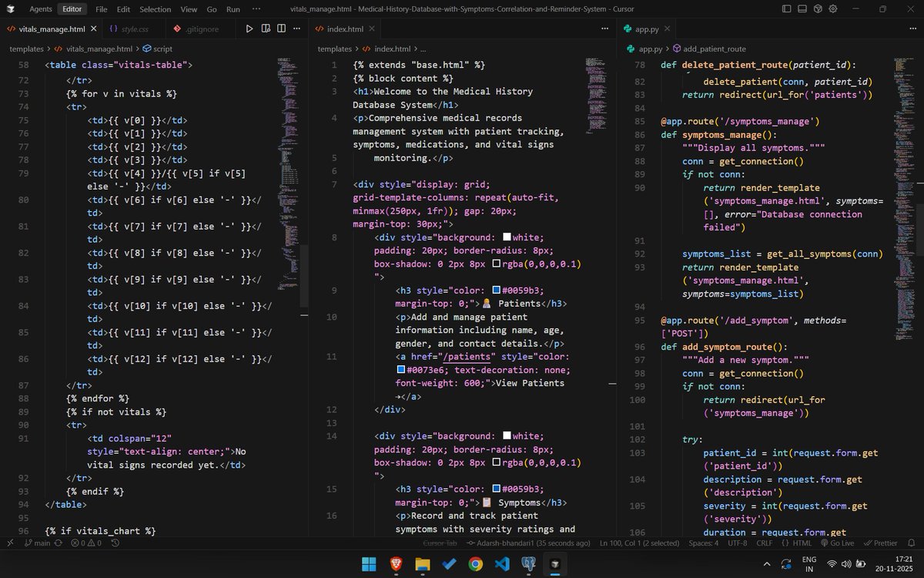
Task: Change indentation via Spaces: 4
Action: pyautogui.click(x=703, y=543)
